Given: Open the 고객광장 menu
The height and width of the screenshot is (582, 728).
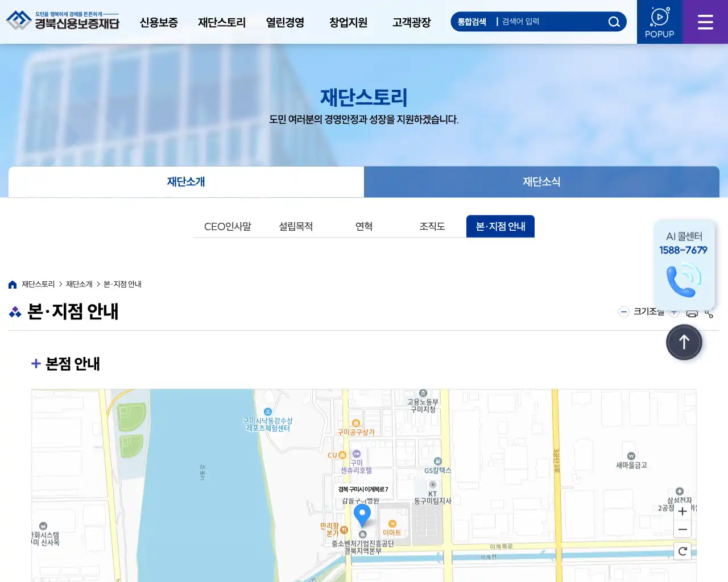Looking at the screenshot, I should pos(412,22).
